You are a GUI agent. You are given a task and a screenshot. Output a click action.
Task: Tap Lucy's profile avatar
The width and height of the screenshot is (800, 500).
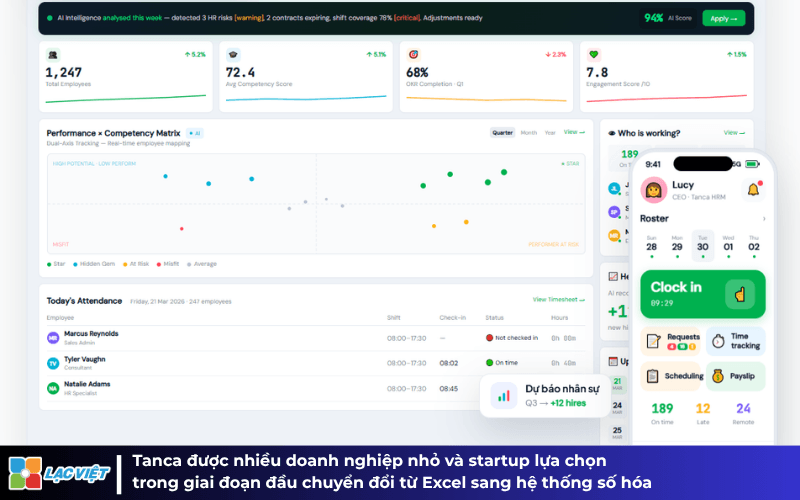[654, 190]
